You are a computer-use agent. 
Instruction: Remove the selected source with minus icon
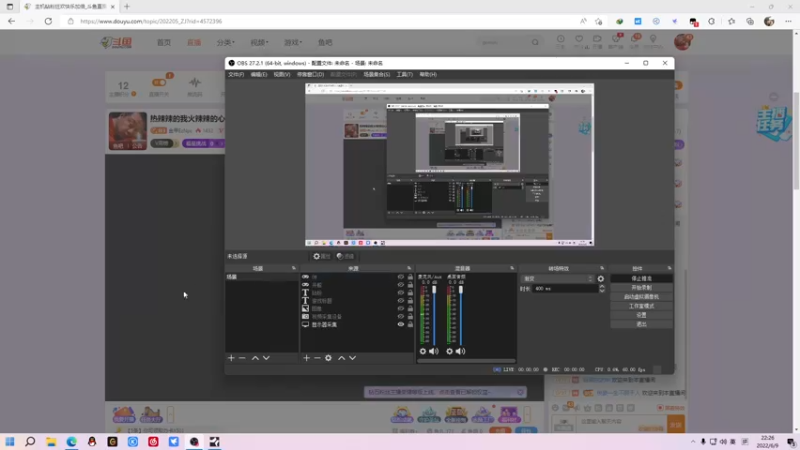317,358
